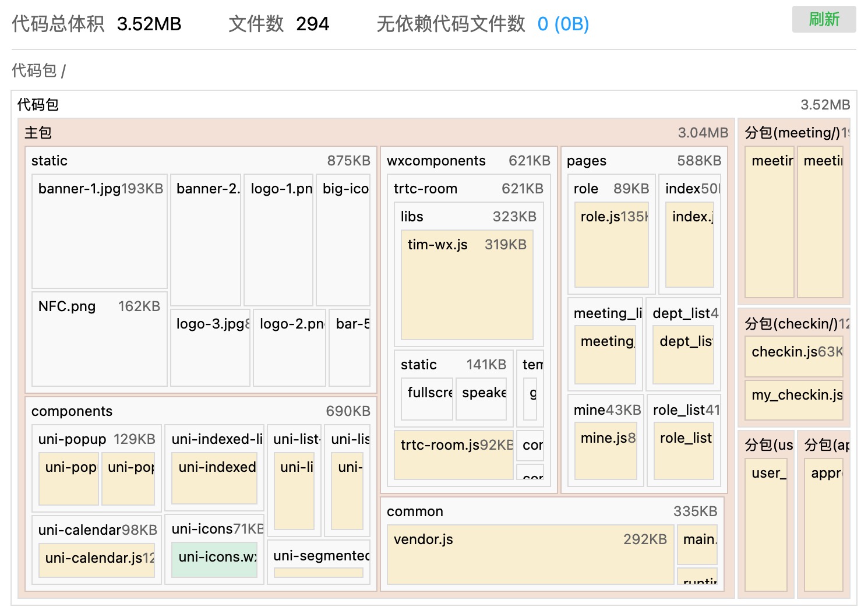The height and width of the screenshot is (607, 868).
Task: Open the uni-popup 129KB folder
Action: coord(97,439)
